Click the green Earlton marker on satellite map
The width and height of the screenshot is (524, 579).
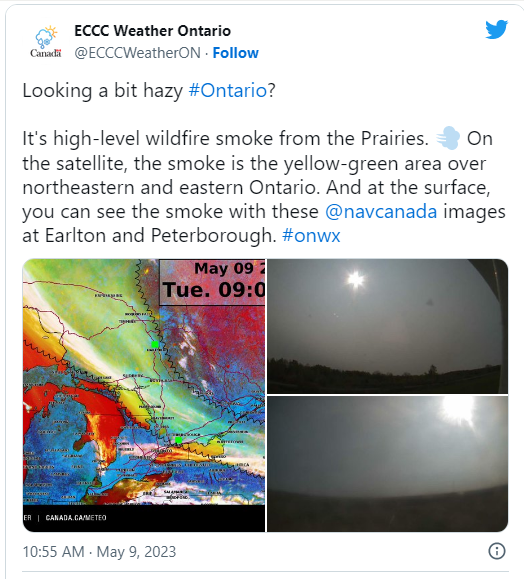pos(155,344)
